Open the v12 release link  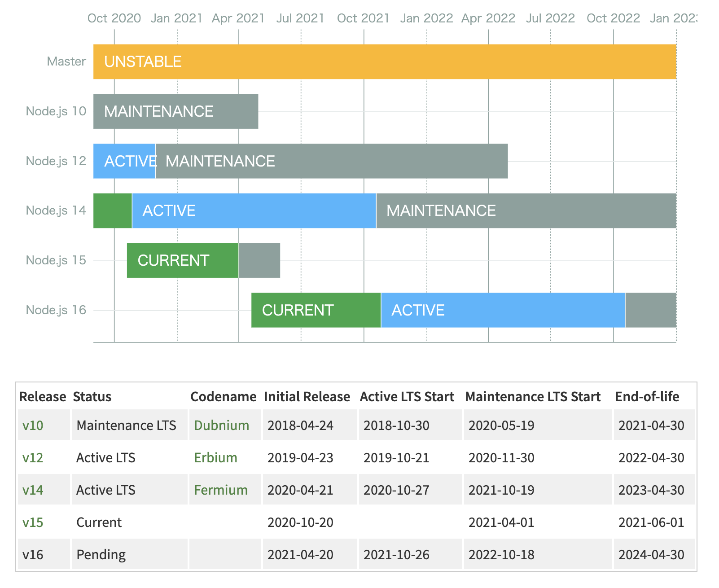click(33, 457)
